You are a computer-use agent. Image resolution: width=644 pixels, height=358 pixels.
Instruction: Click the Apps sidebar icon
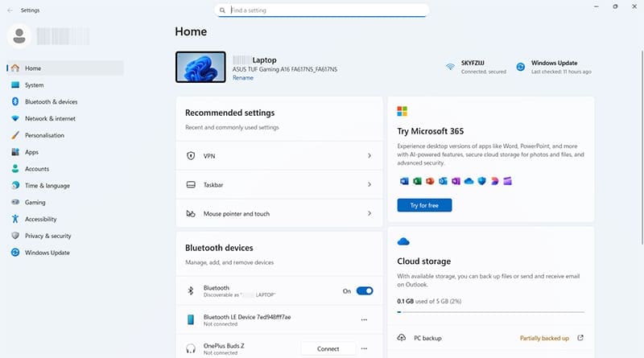15,152
